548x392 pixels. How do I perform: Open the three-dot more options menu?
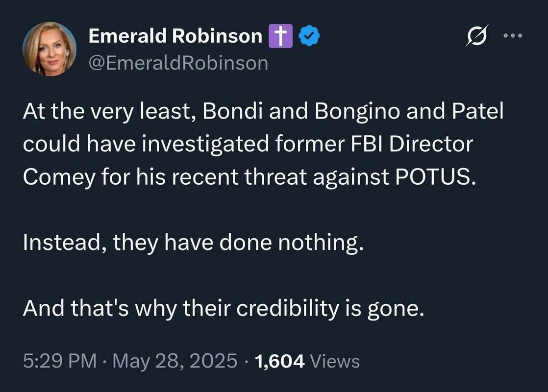point(513,36)
